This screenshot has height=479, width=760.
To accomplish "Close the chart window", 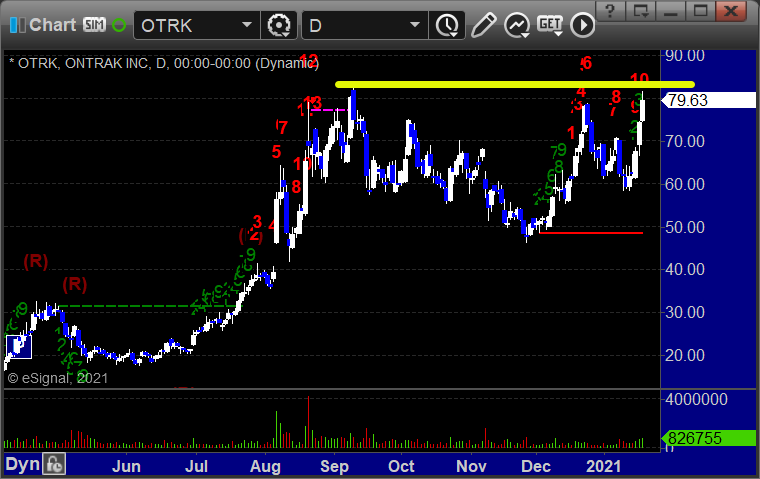I will pyautogui.click(x=731, y=10).
